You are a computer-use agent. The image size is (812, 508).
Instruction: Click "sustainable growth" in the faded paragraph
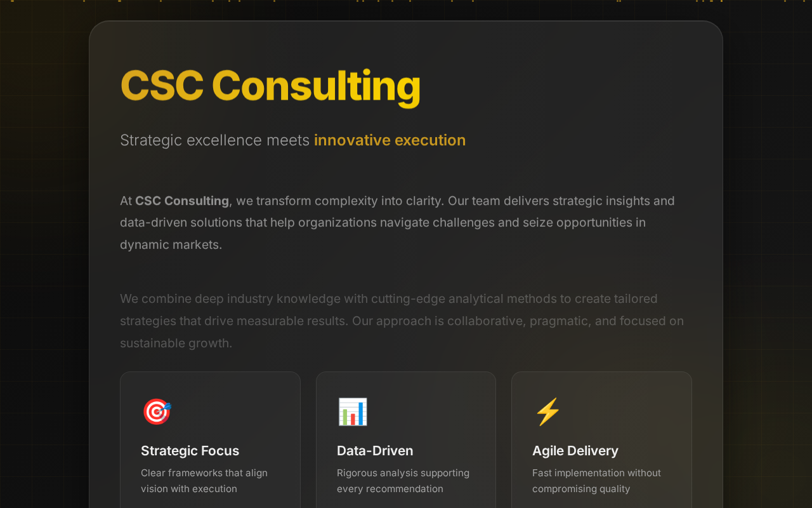(175, 344)
